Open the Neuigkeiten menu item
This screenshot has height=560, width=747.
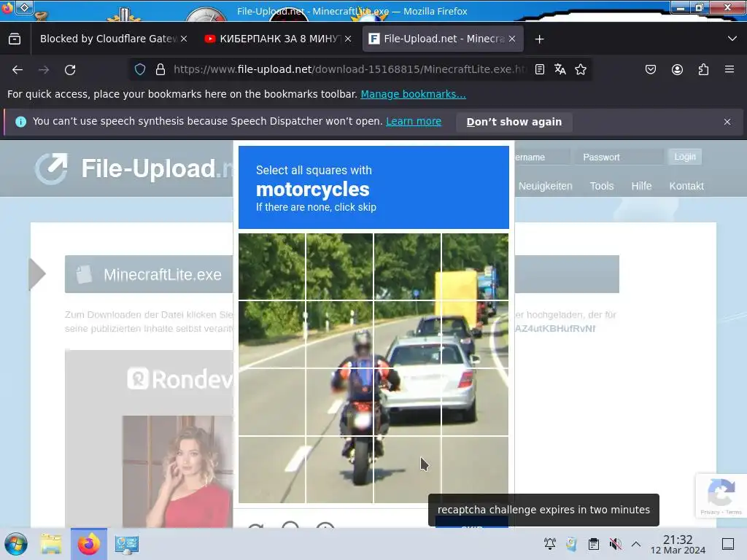click(546, 186)
